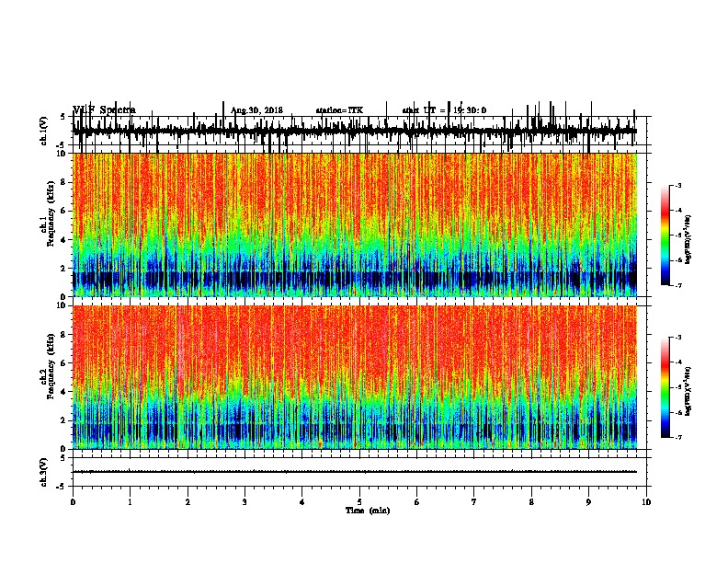
Task: Click the "5" volt tick on ch.1(V) axis
Action: click(x=63, y=117)
